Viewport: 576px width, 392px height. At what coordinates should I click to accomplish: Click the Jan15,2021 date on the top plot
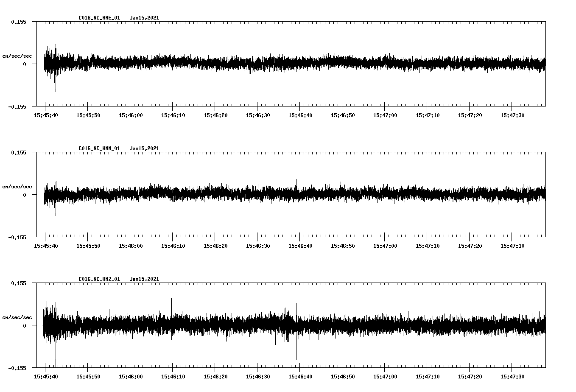[145, 18]
